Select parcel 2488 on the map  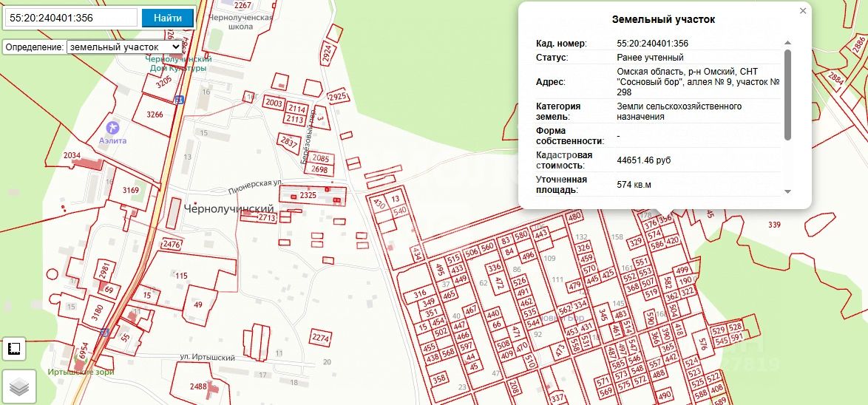[198, 387]
